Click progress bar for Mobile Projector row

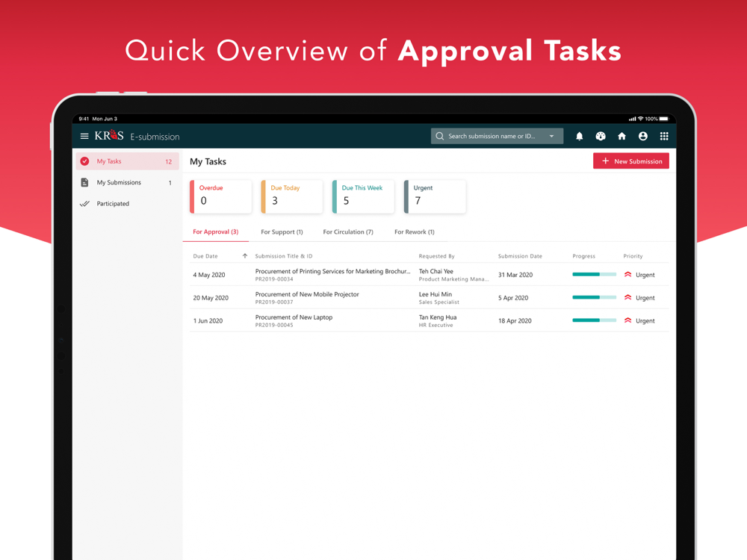[x=594, y=297]
